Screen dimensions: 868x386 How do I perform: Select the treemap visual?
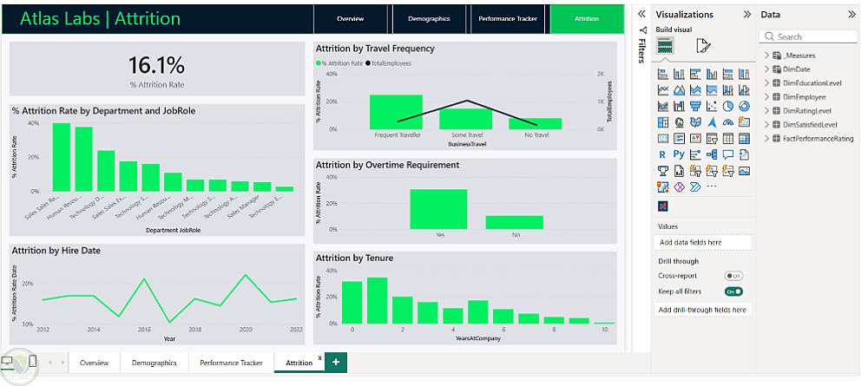coord(662,121)
